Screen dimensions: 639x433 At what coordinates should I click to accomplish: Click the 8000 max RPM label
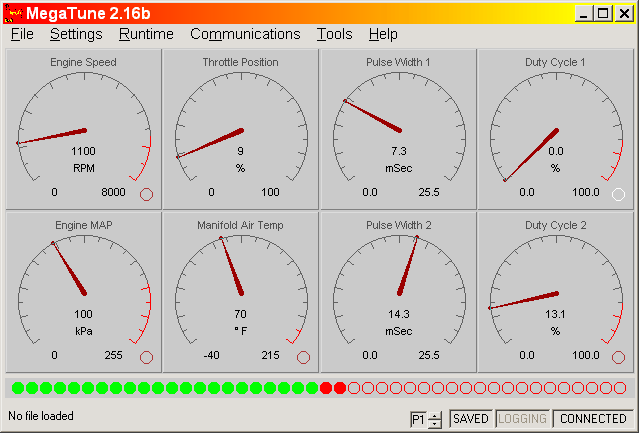113,192
